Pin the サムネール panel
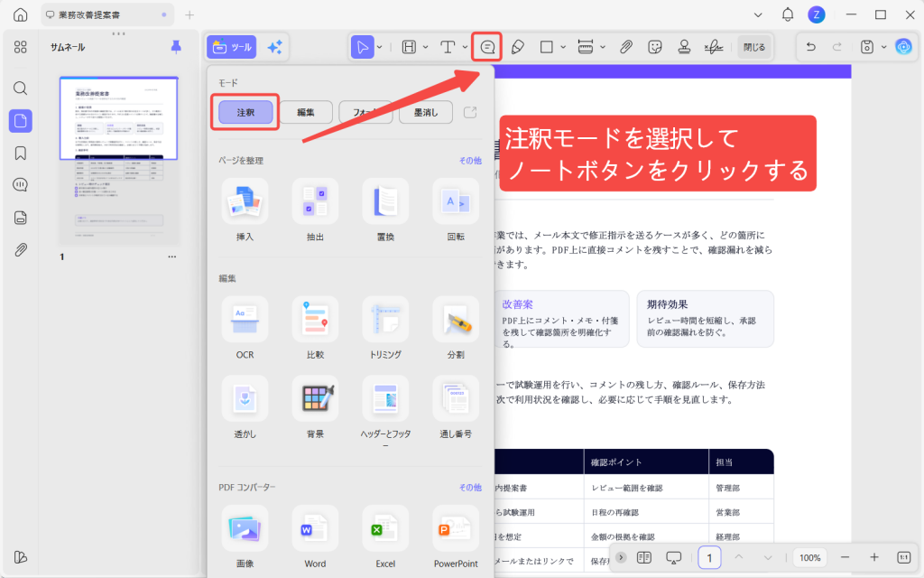This screenshot has height=578, width=924. (x=176, y=47)
